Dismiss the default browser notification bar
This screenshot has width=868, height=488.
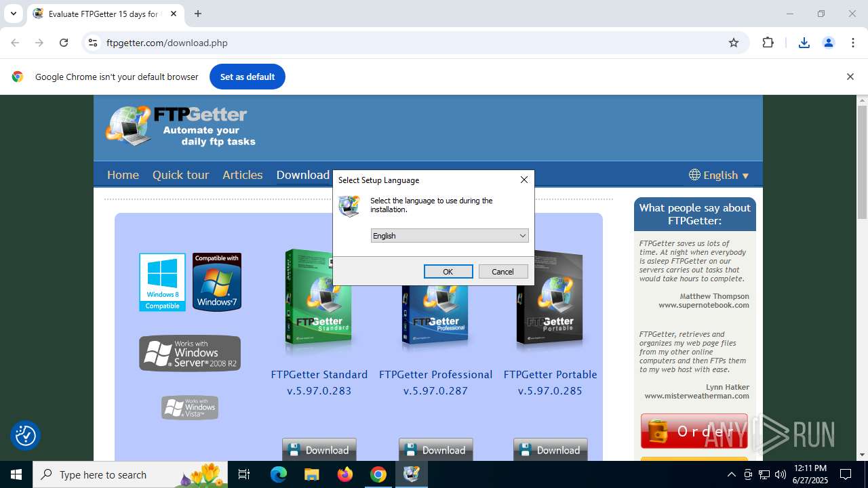850,77
